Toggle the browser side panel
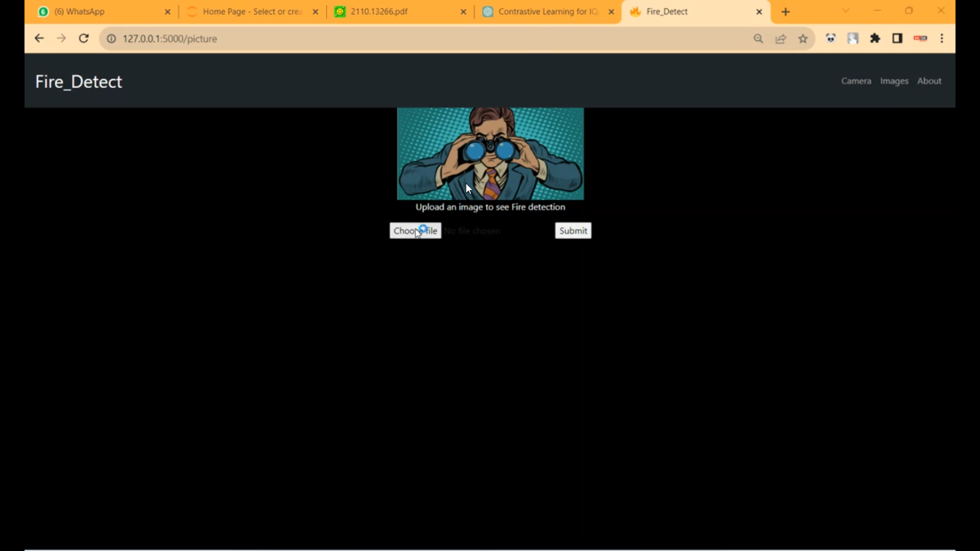 pos(898,39)
